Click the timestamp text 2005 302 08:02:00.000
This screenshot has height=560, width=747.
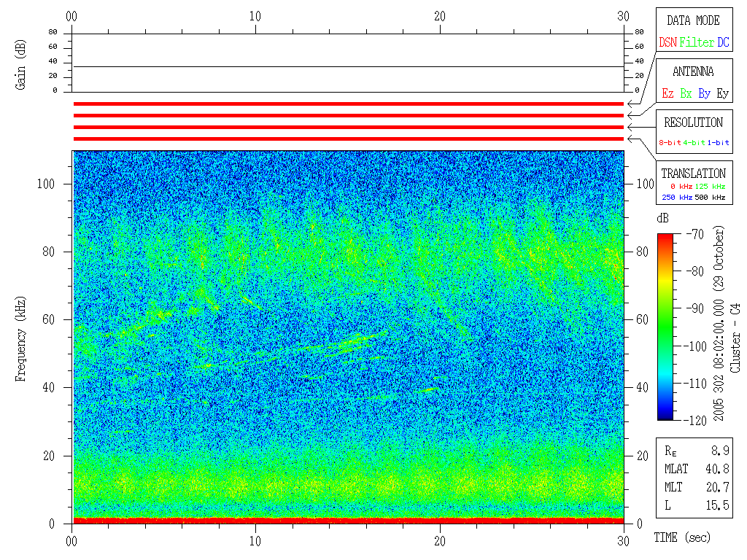click(x=719, y=357)
